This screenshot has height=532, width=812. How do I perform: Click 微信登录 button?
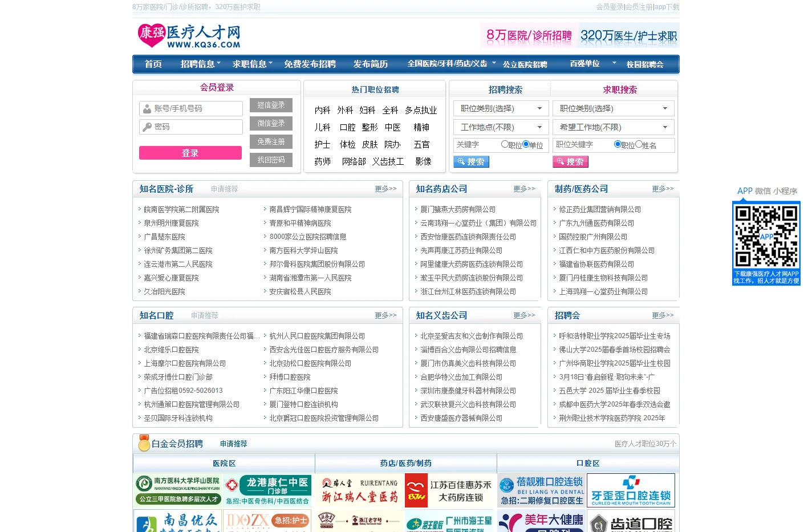pyautogui.click(x=271, y=124)
